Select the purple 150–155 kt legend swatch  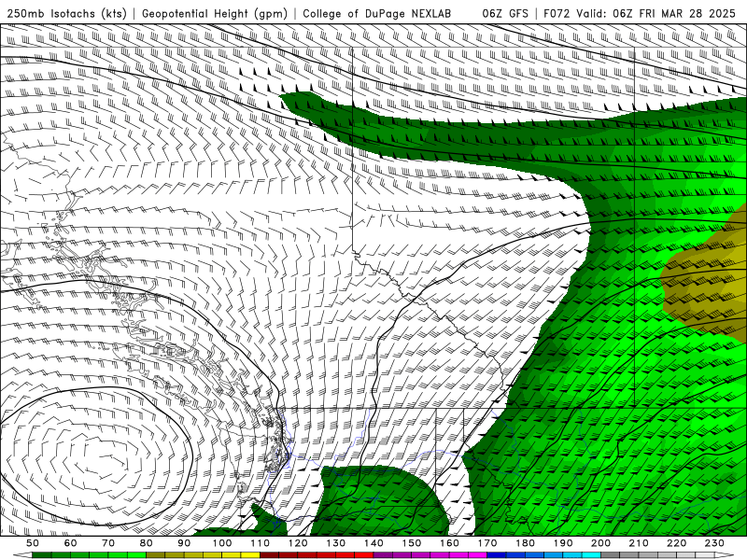click(x=421, y=554)
